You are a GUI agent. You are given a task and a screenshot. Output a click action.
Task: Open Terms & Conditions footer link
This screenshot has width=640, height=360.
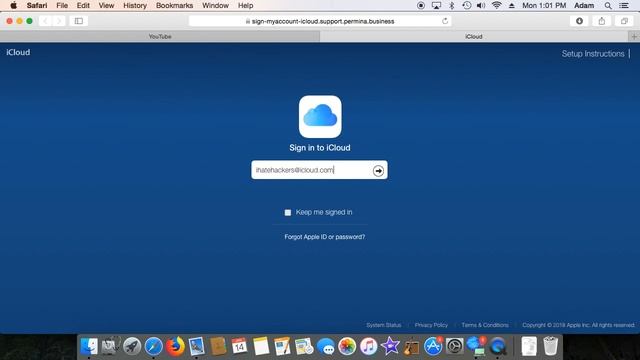point(485,325)
